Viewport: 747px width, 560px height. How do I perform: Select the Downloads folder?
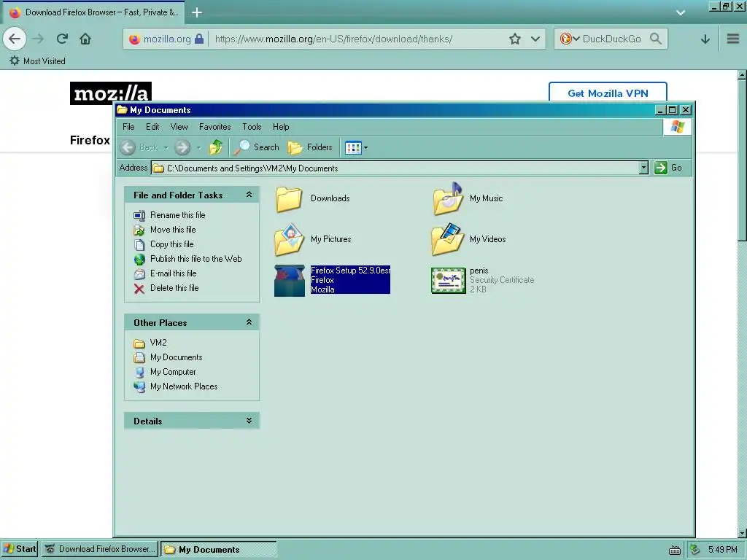point(312,198)
